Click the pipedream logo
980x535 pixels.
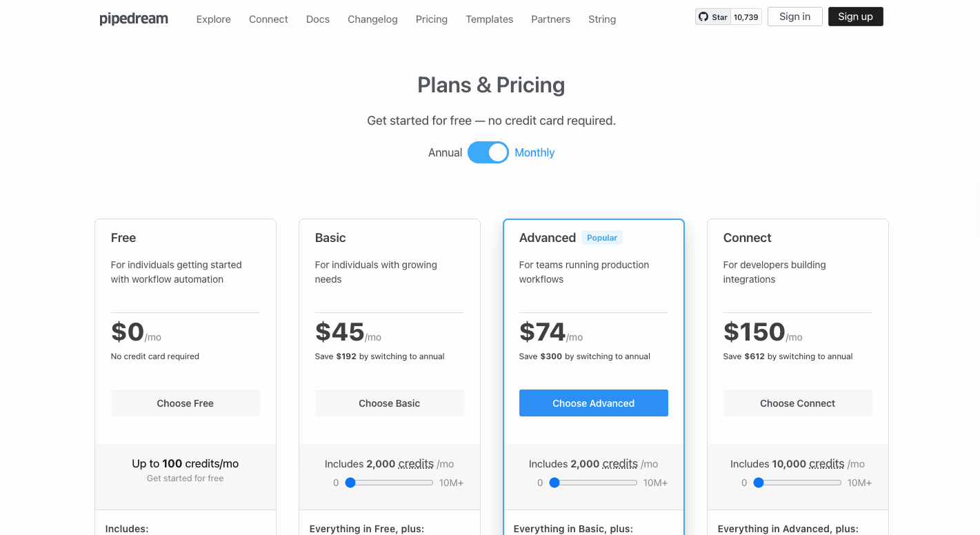pos(133,19)
